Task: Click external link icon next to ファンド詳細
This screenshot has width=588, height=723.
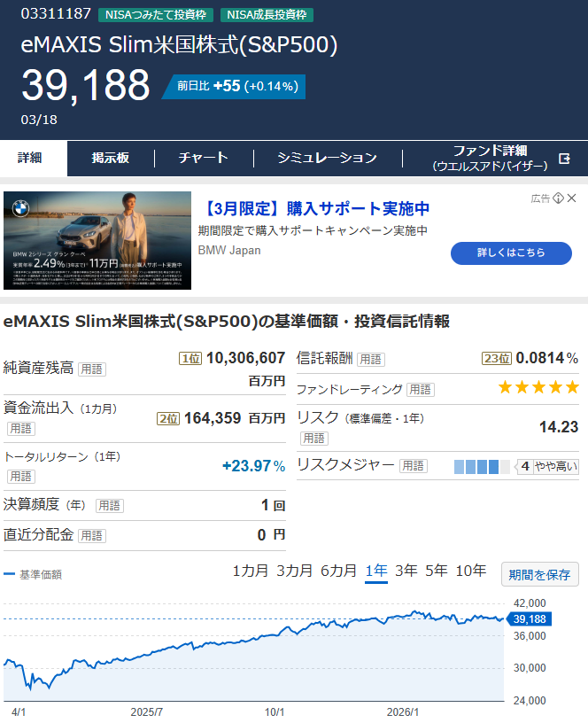Action: point(565,159)
